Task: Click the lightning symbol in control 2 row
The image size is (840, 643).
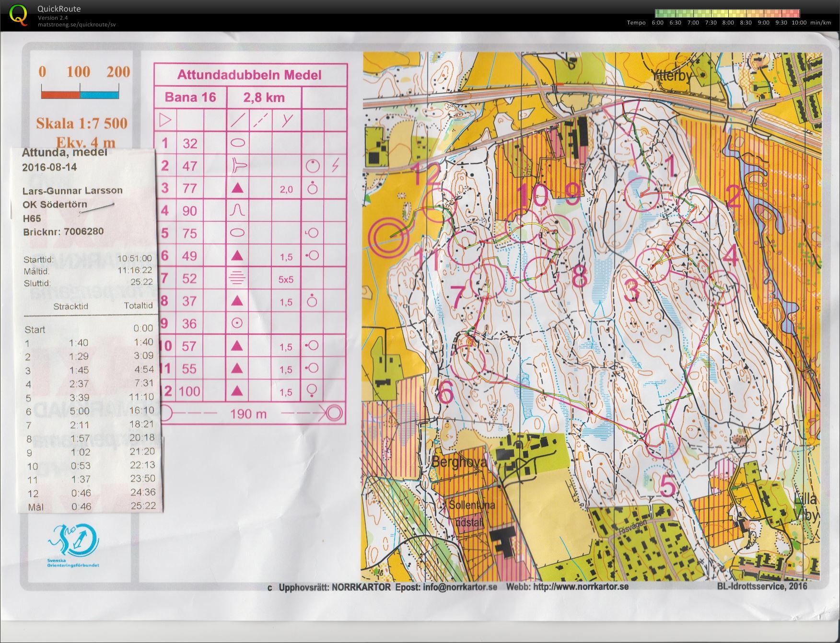Action: (335, 166)
